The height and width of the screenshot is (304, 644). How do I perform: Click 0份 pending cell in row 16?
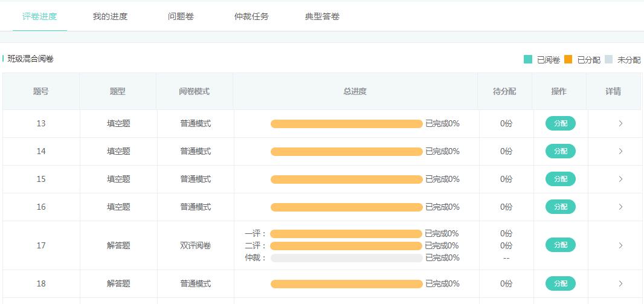pyautogui.click(x=506, y=207)
